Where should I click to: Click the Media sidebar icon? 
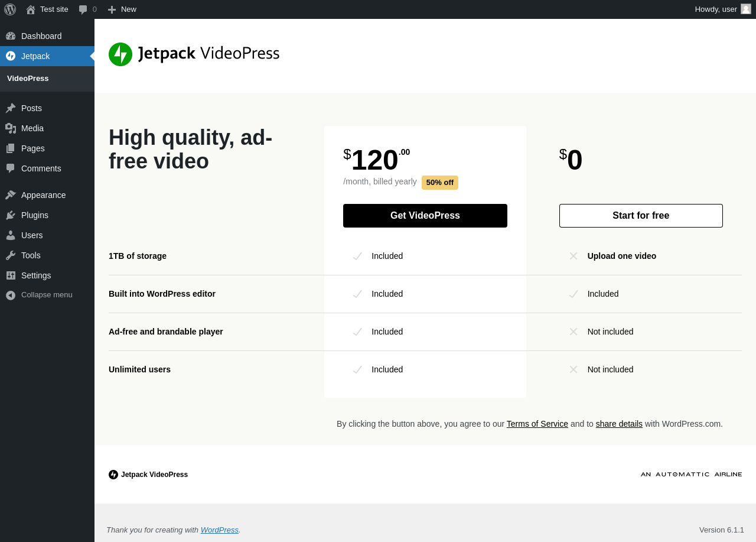click(x=11, y=128)
